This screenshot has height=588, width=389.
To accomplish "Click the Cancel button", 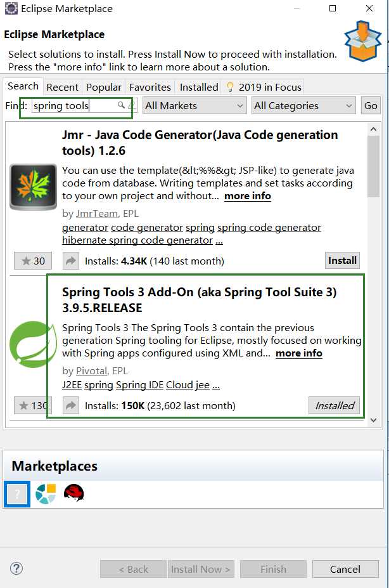I will pyautogui.click(x=345, y=569).
